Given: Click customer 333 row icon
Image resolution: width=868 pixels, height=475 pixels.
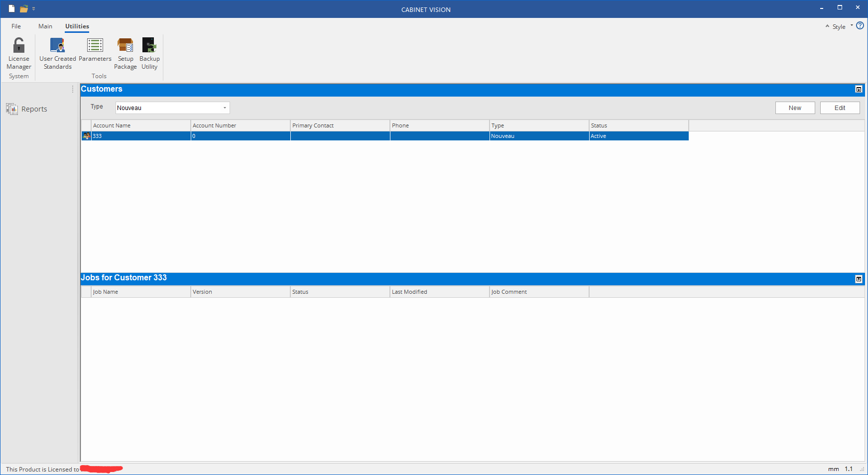Looking at the screenshot, I should (87, 136).
